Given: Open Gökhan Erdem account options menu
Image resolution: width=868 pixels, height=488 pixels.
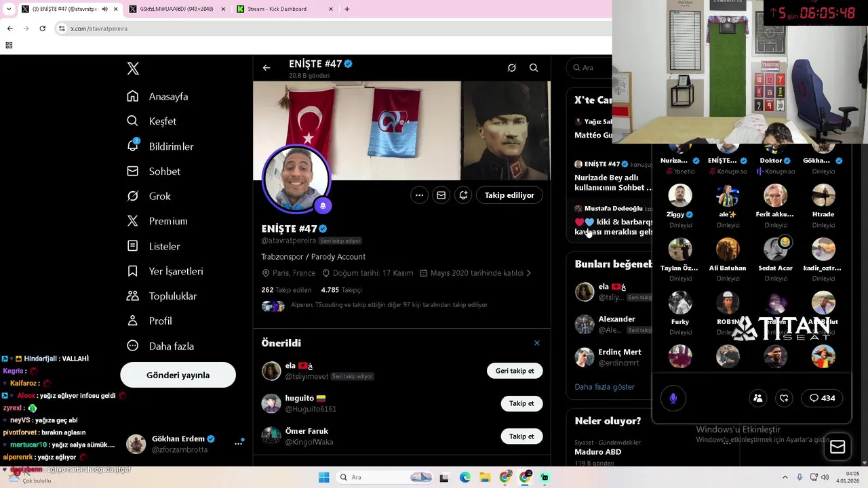Looking at the screenshot, I should click(238, 443).
